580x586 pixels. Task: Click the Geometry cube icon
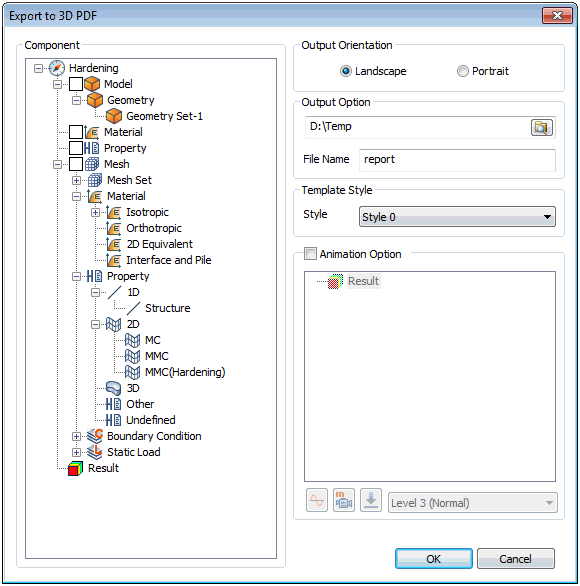[x=95, y=100]
